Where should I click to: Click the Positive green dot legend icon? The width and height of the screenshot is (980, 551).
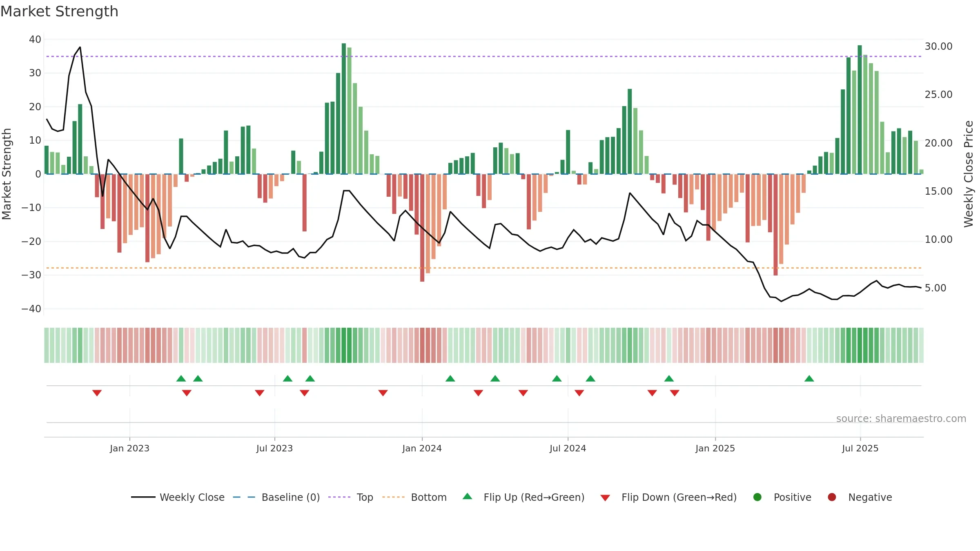[757, 497]
